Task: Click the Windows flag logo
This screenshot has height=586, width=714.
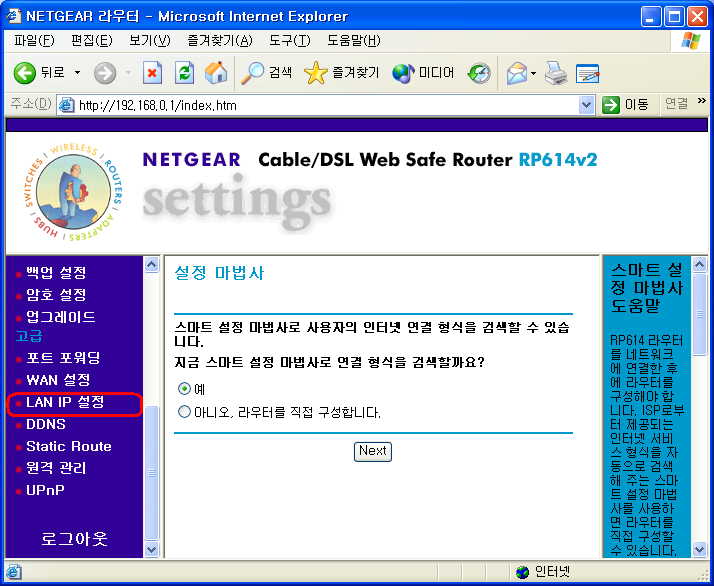Action: pos(690,41)
